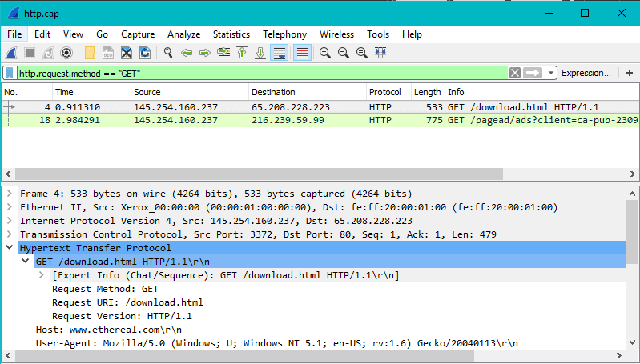Expand Internet Protocol Version 4 item
Viewport: 640px width, 364px height.
pos(10,221)
